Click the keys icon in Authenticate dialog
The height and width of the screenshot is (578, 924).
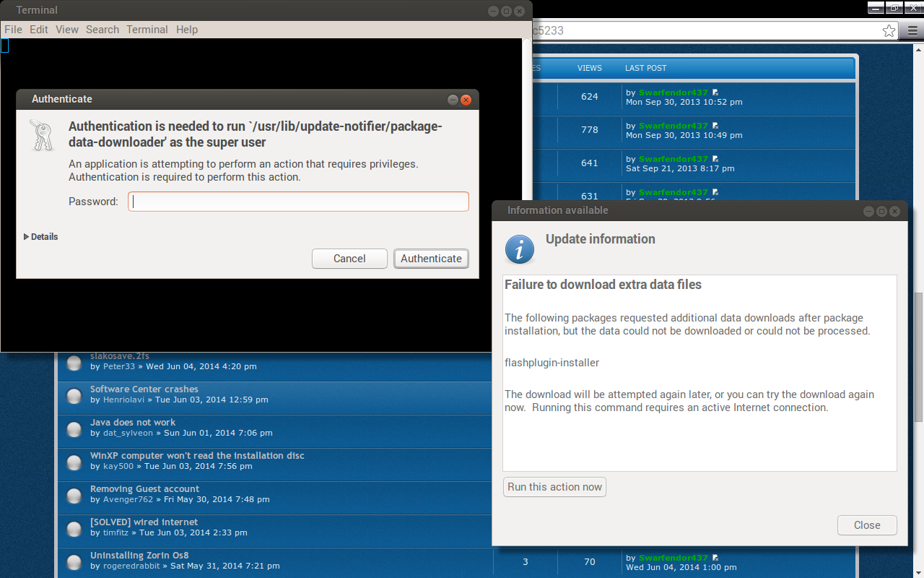point(42,135)
